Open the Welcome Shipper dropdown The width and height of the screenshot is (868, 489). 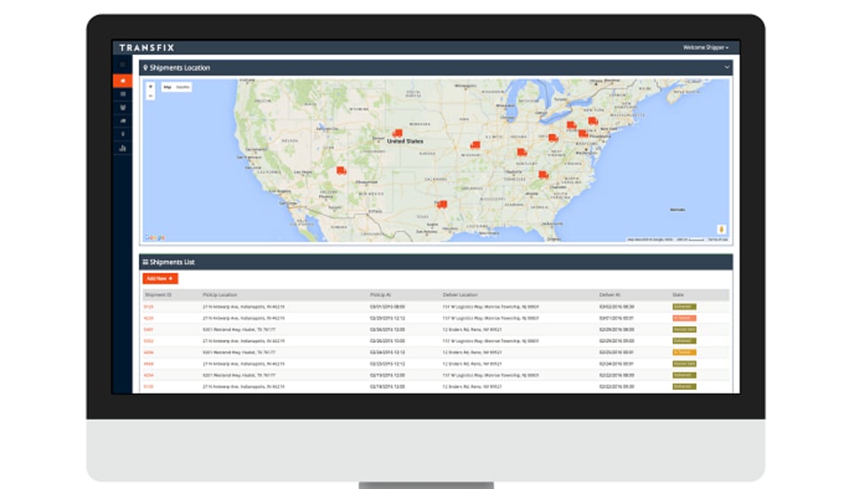705,47
